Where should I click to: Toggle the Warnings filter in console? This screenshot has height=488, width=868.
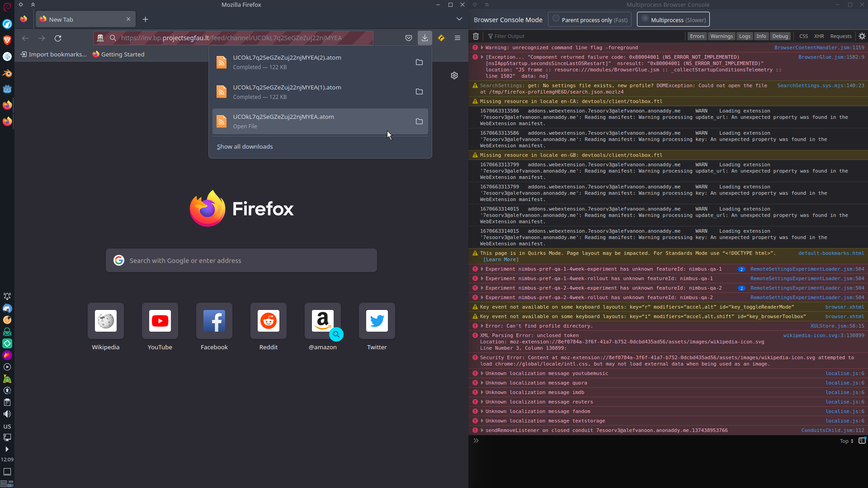click(x=721, y=36)
